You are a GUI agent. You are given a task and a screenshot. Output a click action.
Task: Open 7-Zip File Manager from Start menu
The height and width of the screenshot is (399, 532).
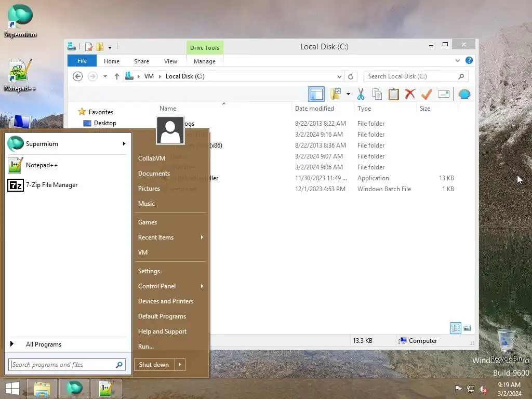[x=67, y=185]
